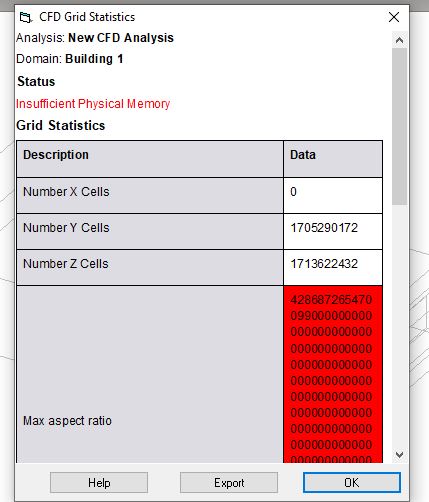Click the value '1713622432'

coord(324,264)
